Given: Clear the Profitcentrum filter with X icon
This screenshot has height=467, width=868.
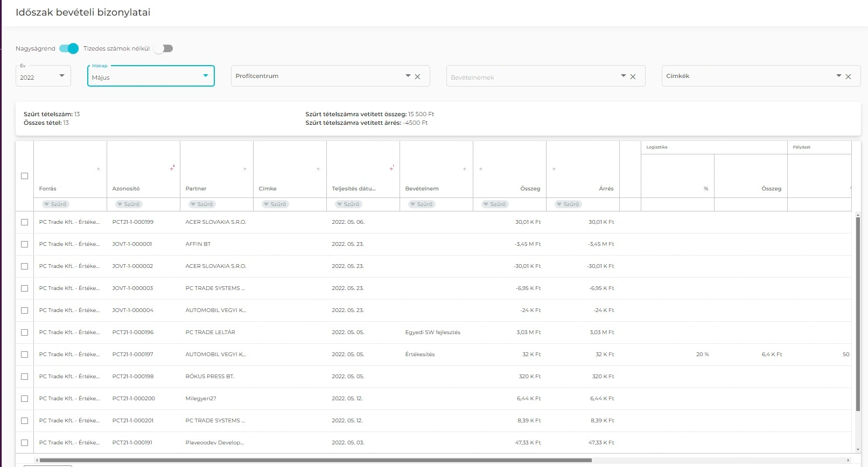Looking at the screenshot, I should pos(417,76).
